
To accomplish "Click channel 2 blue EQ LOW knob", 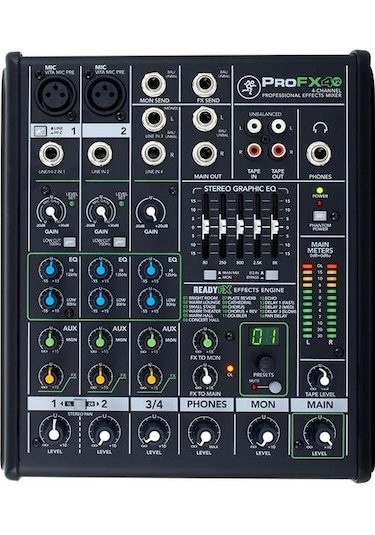I will 100,300.
